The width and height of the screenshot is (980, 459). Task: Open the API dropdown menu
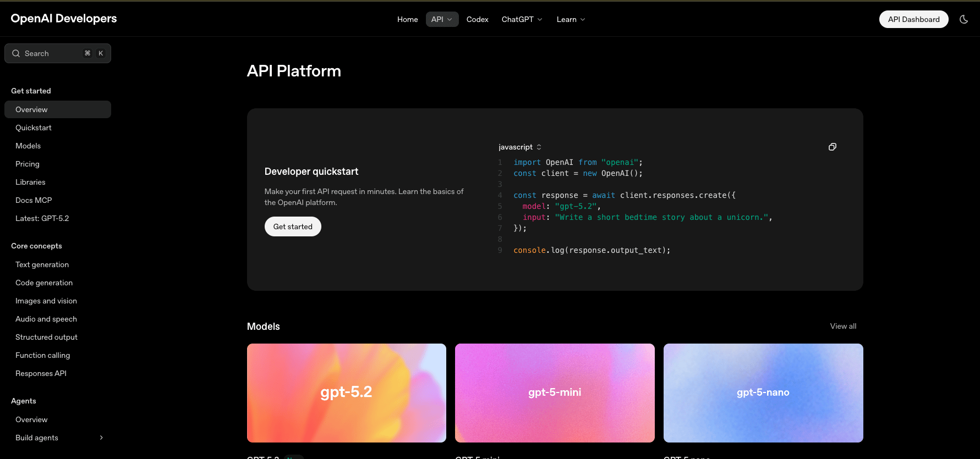442,19
